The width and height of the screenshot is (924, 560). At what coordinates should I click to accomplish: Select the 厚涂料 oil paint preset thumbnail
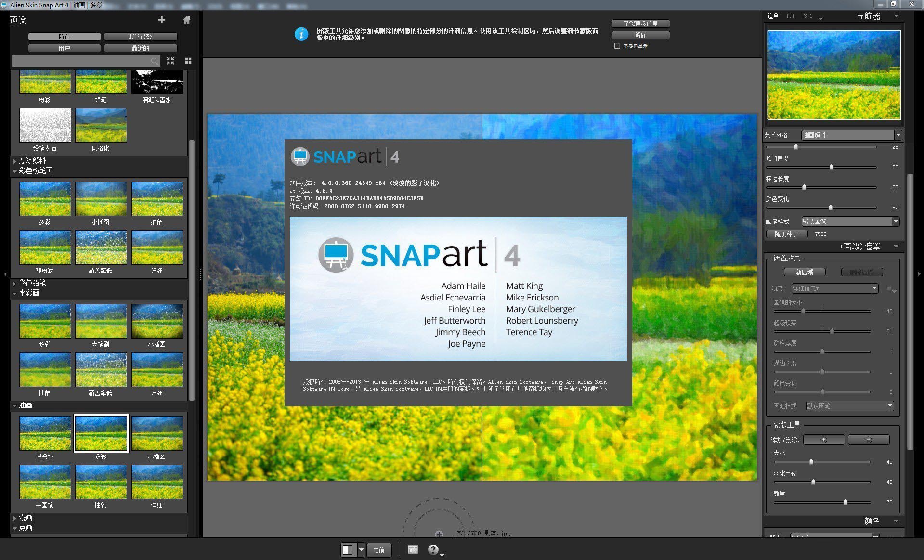(45, 433)
